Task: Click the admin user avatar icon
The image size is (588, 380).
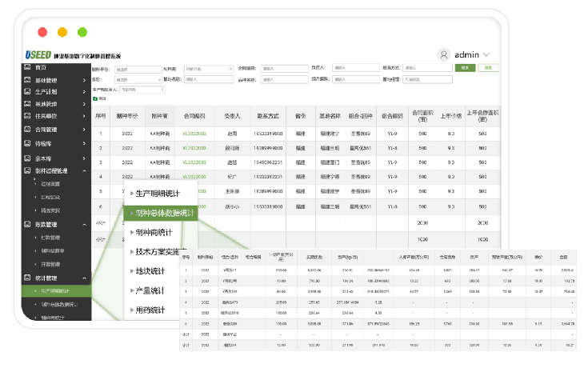Action: pyautogui.click(x=444, y=54)
